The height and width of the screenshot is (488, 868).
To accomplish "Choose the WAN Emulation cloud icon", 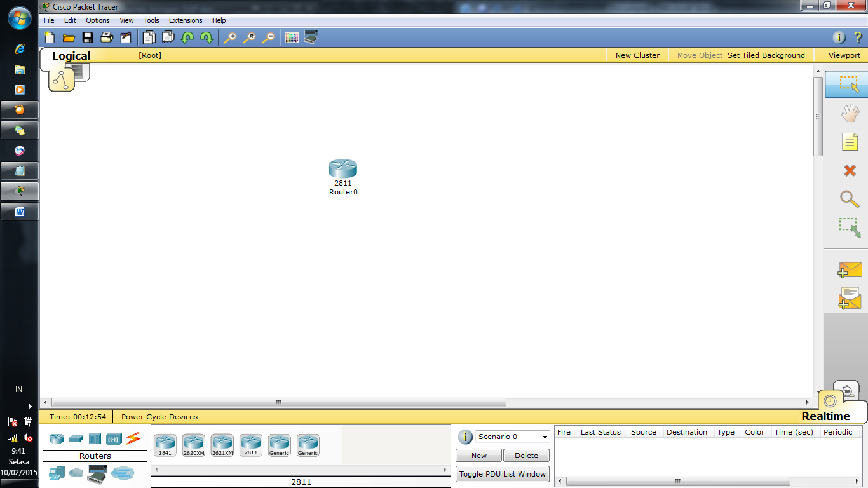I will [76, 473].
